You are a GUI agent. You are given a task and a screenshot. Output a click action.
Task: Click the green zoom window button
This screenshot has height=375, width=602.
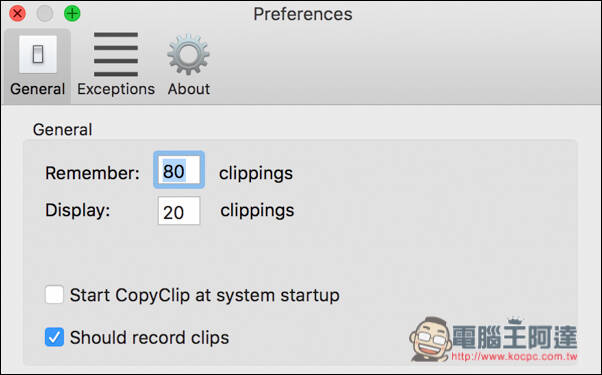(x=72, y=13)
